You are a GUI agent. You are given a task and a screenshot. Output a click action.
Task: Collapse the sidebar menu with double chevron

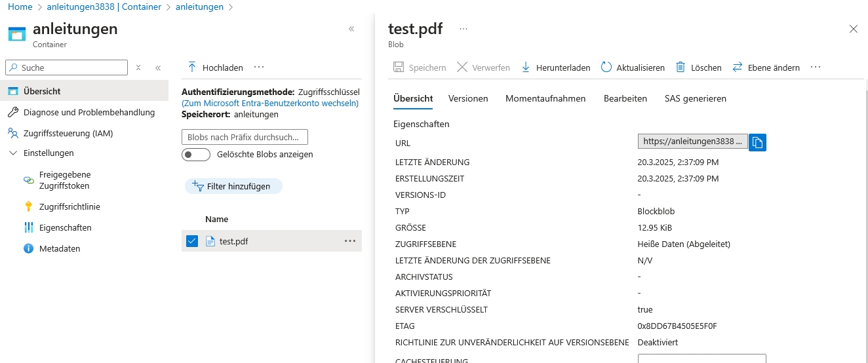[158, 67]
